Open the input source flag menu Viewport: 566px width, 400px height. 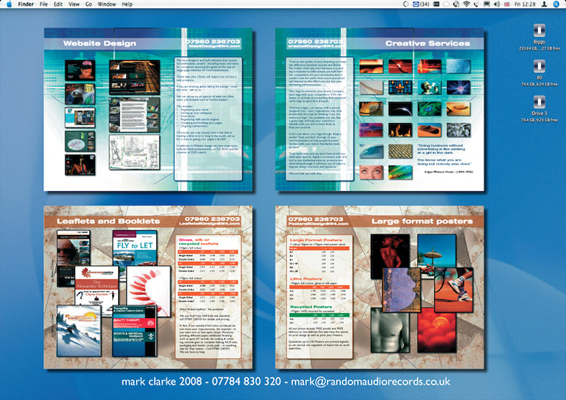click(507, 4)
